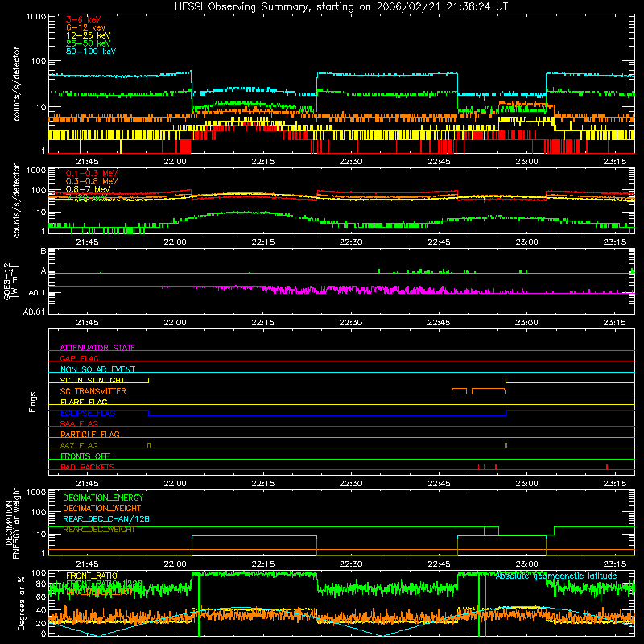Click the REAR_DEC_WEIGHT legend label
The image size is (644, 644).
click(x=98, y=530)
